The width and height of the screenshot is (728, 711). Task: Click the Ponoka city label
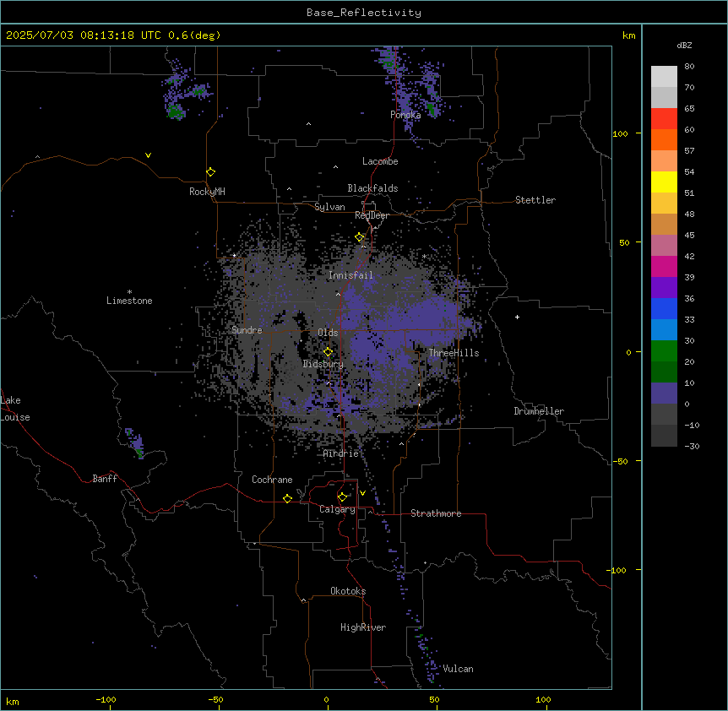405,115
